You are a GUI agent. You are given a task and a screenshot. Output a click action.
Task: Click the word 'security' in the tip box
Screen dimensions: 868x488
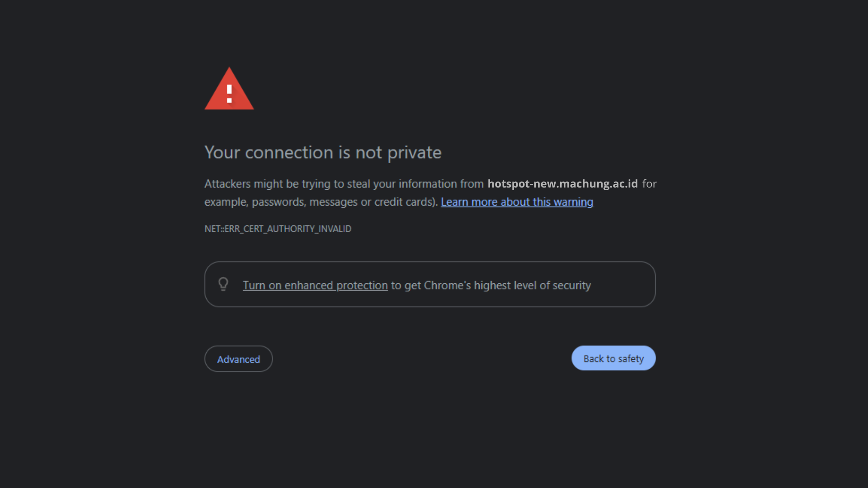coord(571,286)
